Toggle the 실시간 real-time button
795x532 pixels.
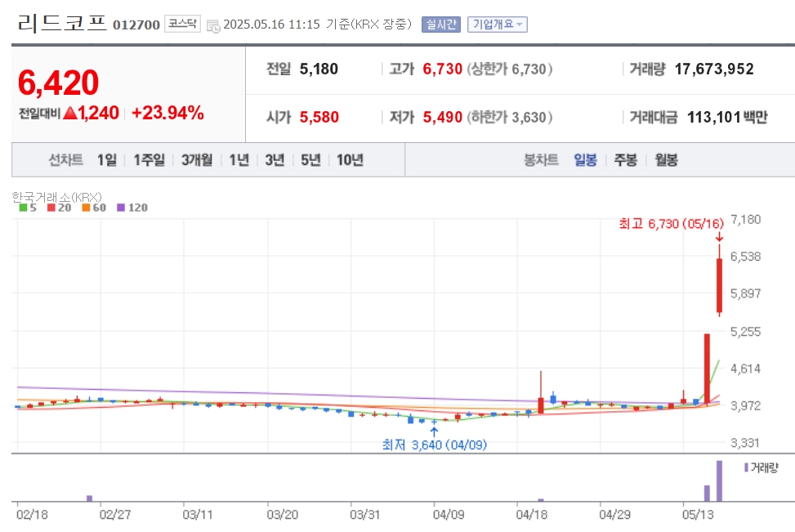pyautogui.click(x=441, y=25)
